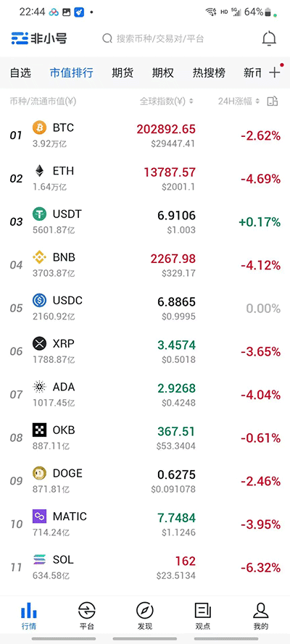This screenshot has height=644, width=290.
Task: Sort by 全球指数 column arrows
Action: tap(191, 101)
